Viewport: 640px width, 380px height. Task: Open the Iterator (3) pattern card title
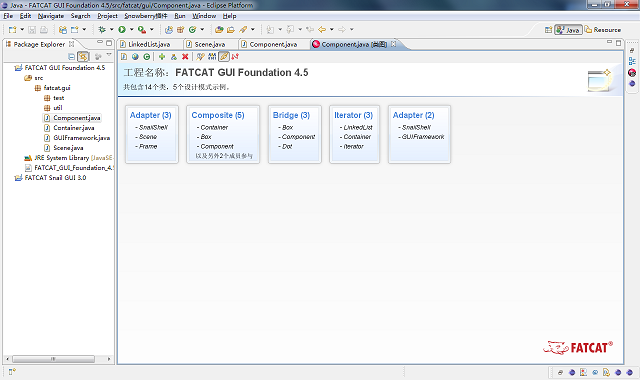click(353, 115)
